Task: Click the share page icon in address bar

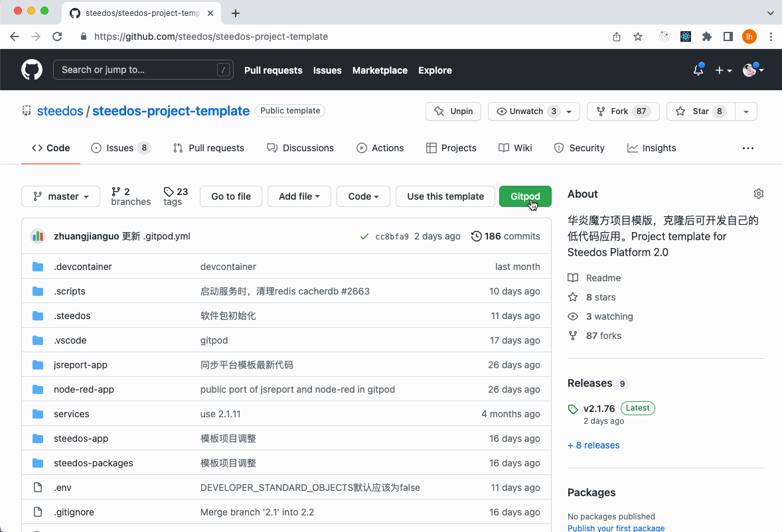Action: (617, 36)
